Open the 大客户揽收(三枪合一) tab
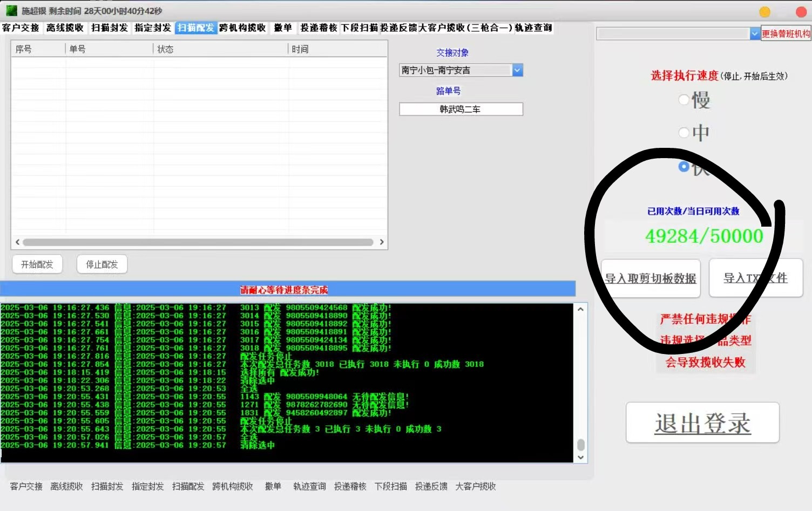The width and height of the screenshot is (812, 511). 465,28
